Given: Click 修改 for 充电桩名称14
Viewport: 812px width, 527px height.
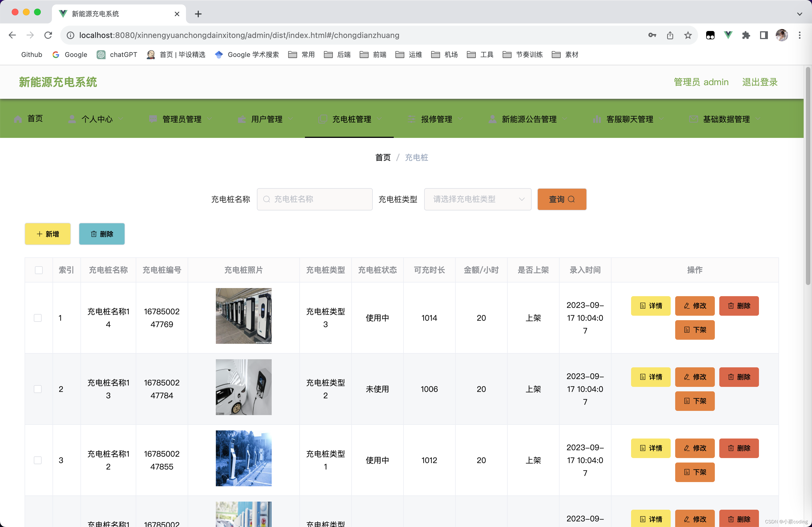Looking at the screenshot, I should point(695,306).
